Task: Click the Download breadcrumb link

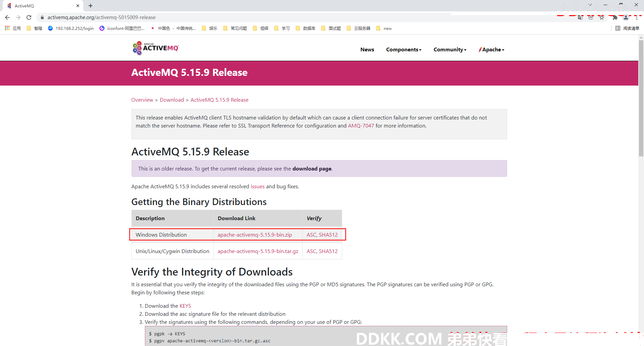Action: point(172,100)
